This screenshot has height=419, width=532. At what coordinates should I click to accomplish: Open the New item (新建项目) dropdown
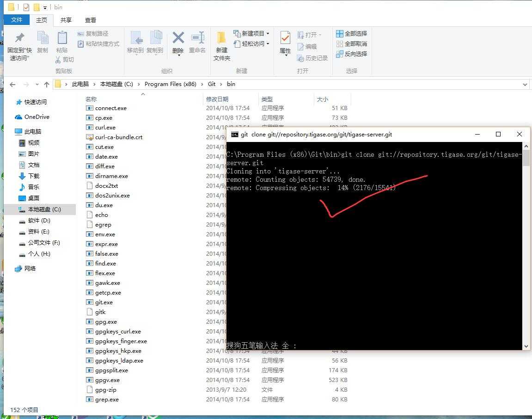tap(268, 34)
